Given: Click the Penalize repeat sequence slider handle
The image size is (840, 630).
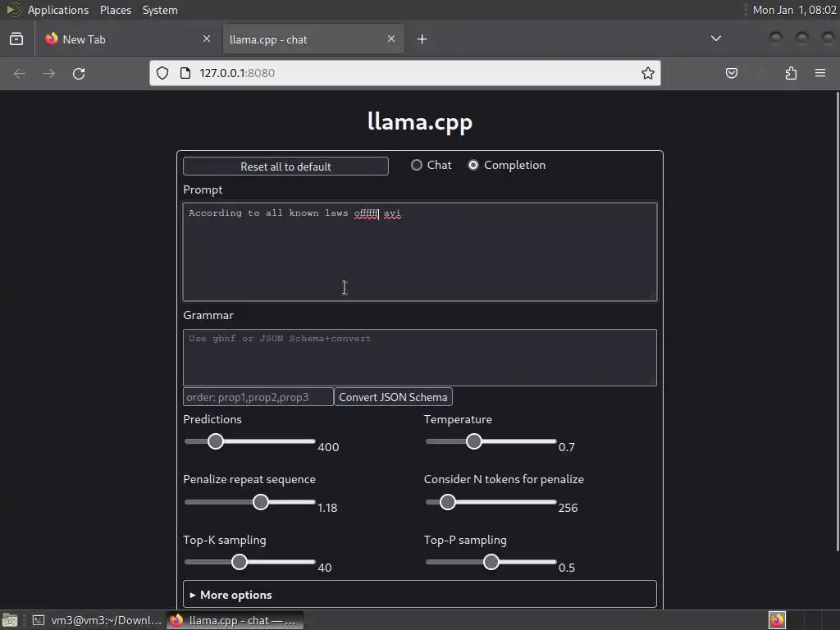Looking at the screenshot, I should [260, 502].
